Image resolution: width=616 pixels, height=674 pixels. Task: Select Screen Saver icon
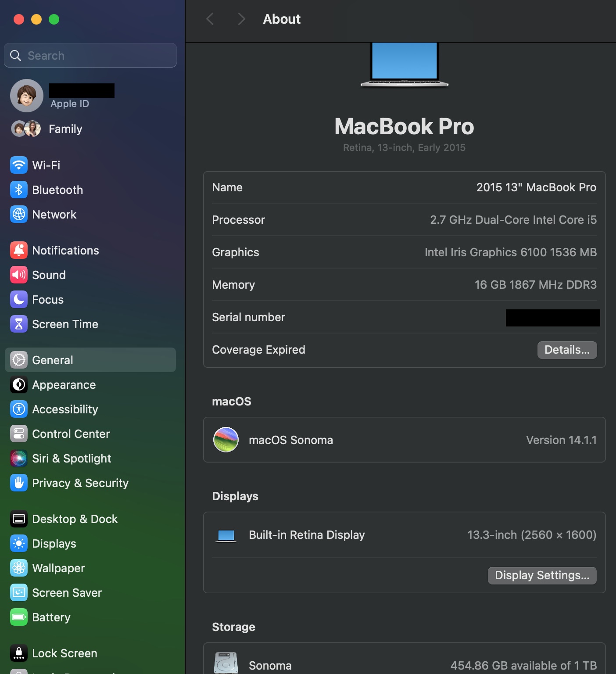(19, 593)
